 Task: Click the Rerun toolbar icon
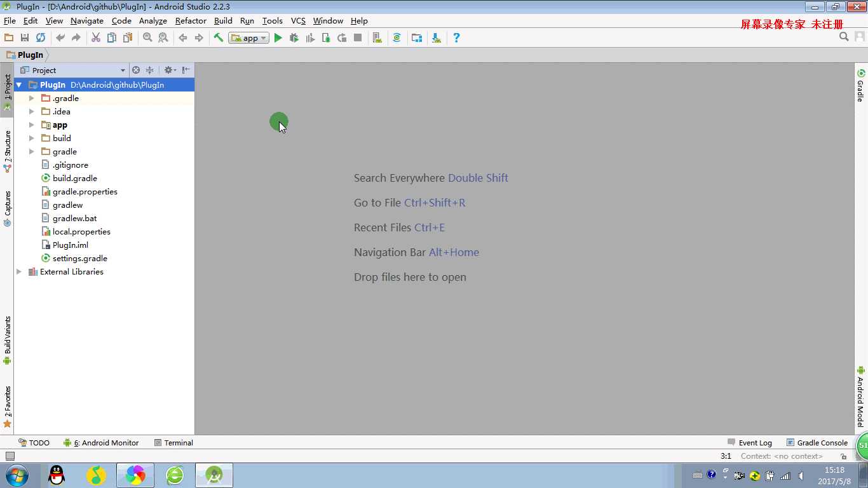[x=342, y=37]
